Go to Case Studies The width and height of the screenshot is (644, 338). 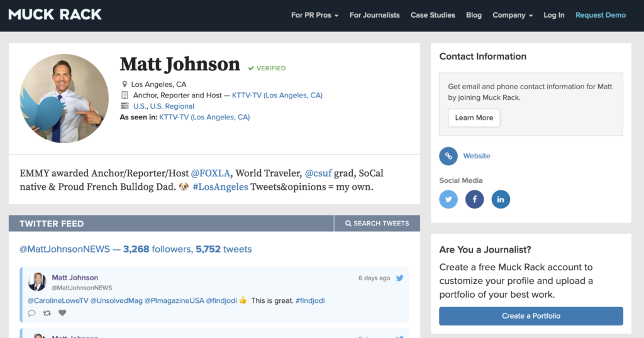[433, 15]
